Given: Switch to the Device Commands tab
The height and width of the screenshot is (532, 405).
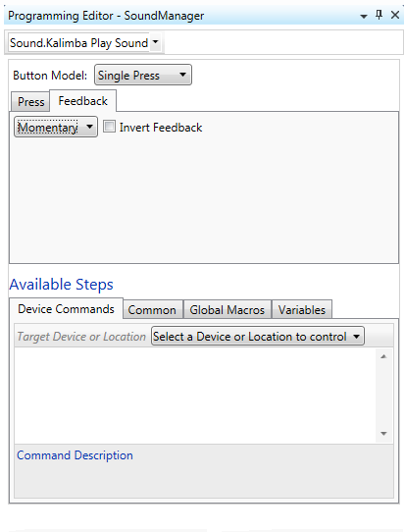Looking at the screenshot, I should click(66, 309).
